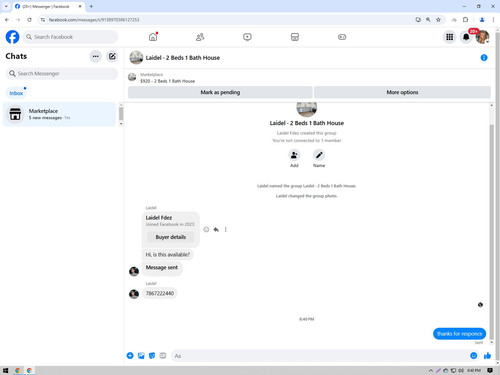Open more actions for Laidel Fdez message

click(x=226, y=229)
